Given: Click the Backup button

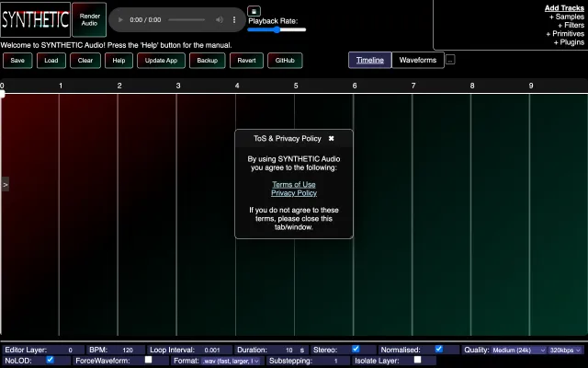Looking at the screenshot, I should [208, 61].
